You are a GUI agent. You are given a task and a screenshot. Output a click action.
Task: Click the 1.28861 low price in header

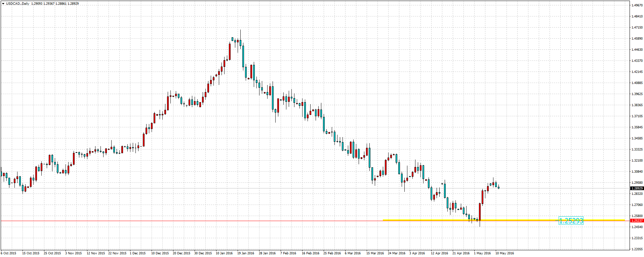(61, 4)
